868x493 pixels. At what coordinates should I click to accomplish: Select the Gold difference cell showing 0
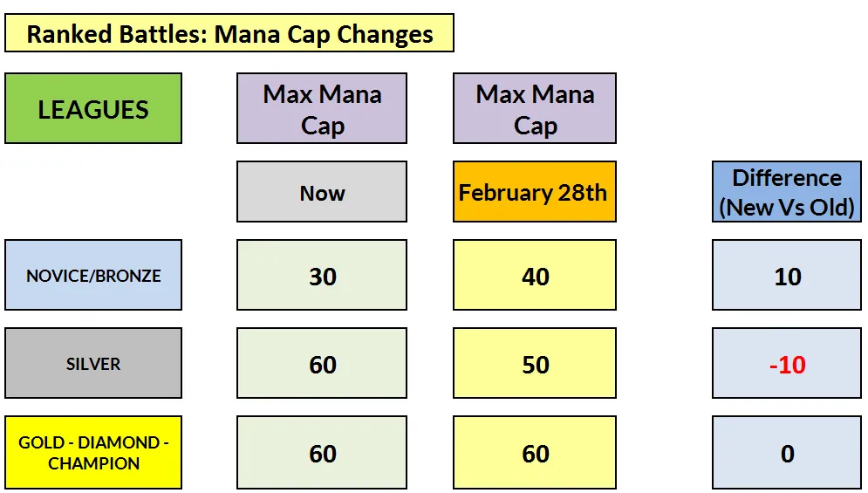pyautogui.click(x=787, y=453)
